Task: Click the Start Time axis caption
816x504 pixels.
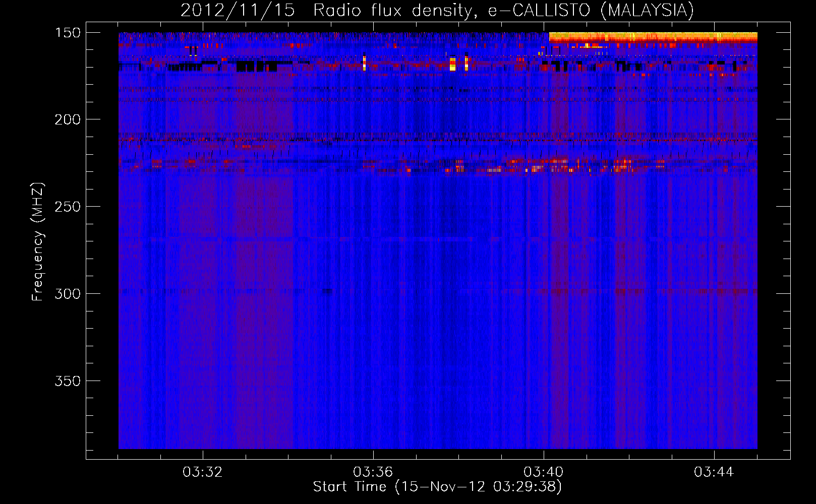Action: pos(437,487)
